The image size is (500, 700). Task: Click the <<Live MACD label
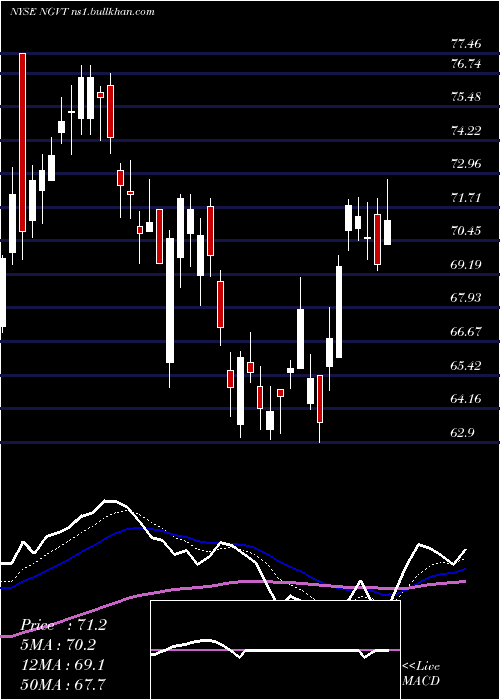tap(421, 673)
